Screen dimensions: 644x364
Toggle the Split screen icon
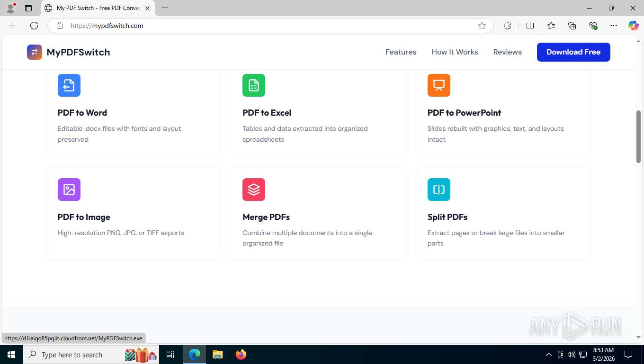[x=530, y=26]
